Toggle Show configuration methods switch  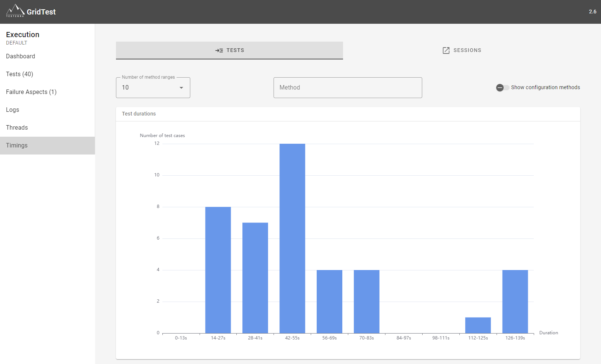point(503,88)
